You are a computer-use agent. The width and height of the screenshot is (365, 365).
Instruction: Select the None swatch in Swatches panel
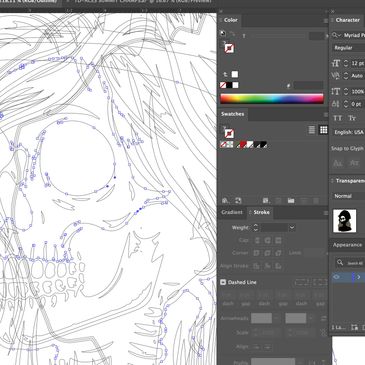224,144
